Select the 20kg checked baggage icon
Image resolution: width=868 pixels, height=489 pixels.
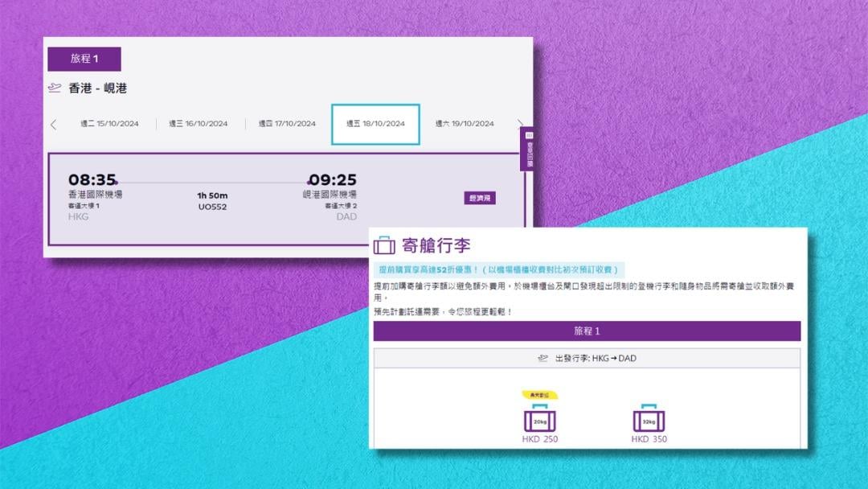click(539, 420)
